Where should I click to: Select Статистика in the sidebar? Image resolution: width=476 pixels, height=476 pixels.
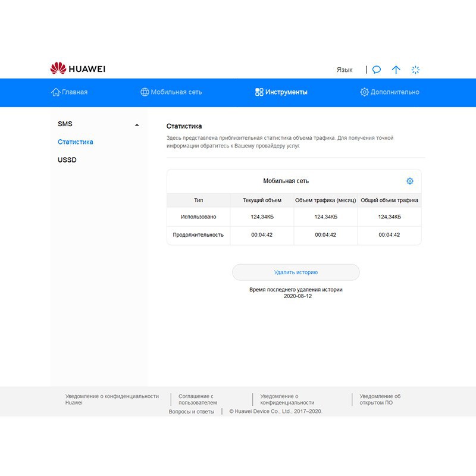click(x=76, y=142)
